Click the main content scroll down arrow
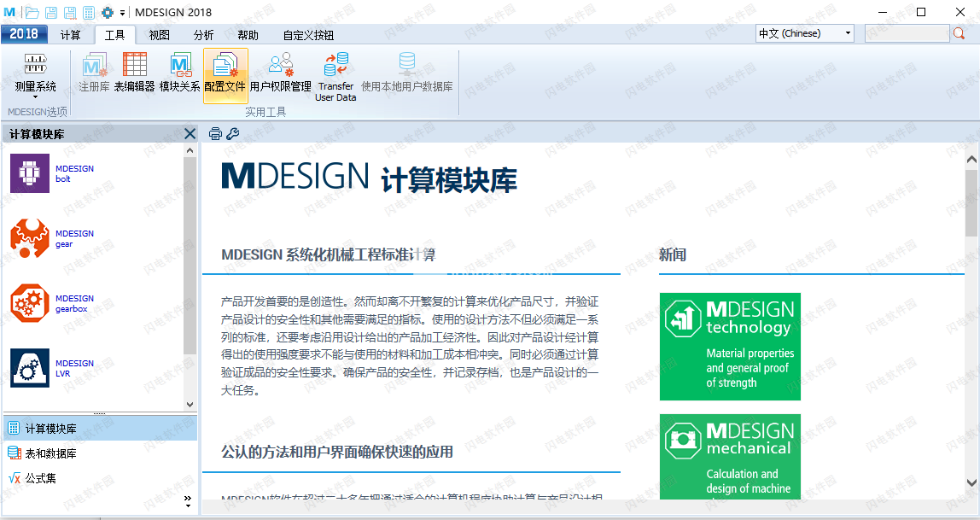Image resolution: width=980 pixels, height=520 pixels. (x=971, y=482)
